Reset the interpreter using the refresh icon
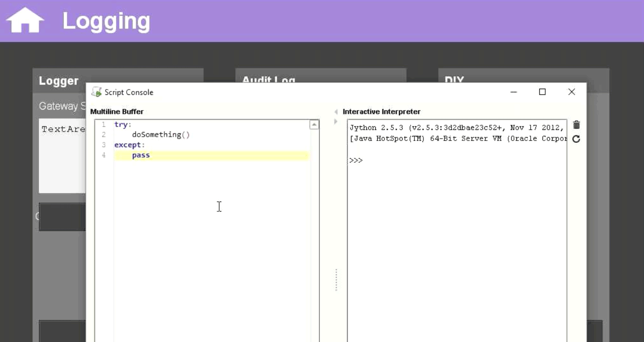The image size is (644, 342). tap(576, 139)
